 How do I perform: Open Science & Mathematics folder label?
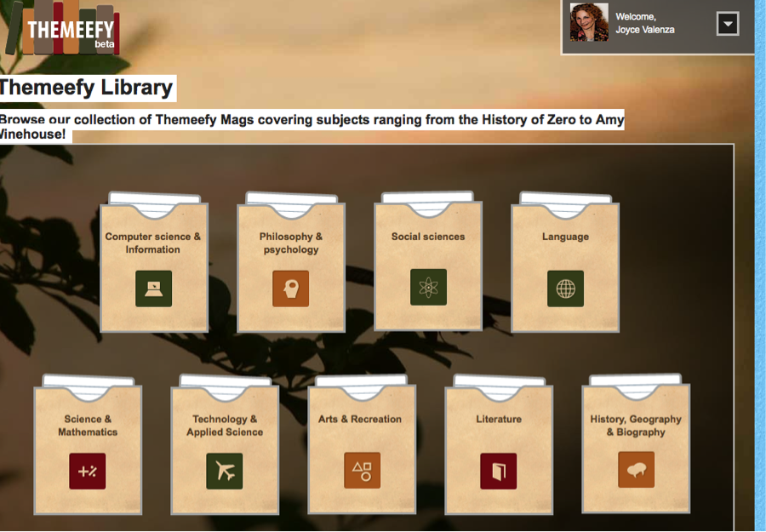point(88,426)
